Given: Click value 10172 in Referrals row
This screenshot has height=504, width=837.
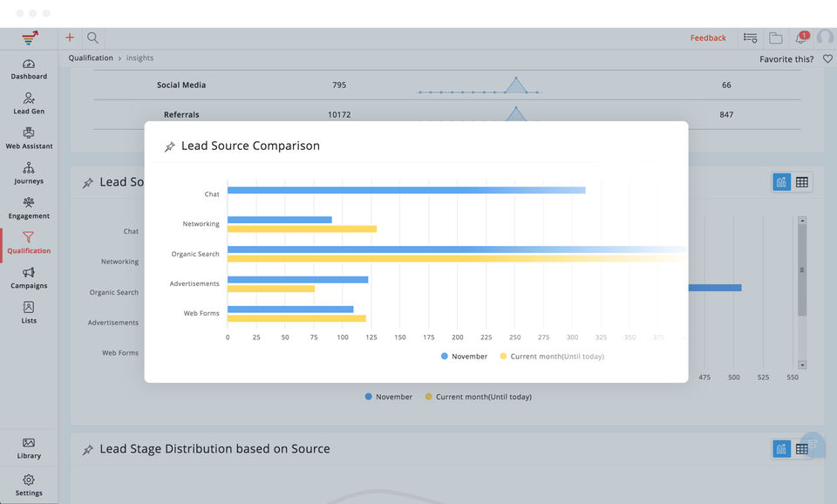Looking at the screenshot, I should click(339, 115).
